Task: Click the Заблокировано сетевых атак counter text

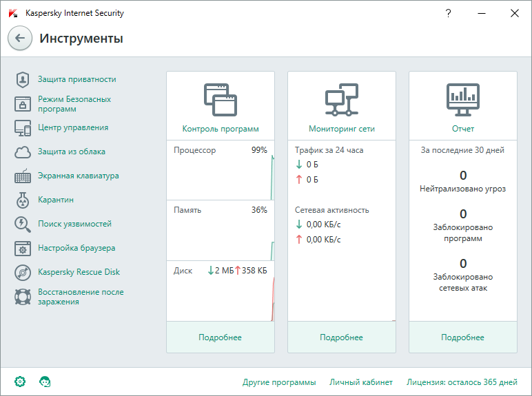Action: 463,282
